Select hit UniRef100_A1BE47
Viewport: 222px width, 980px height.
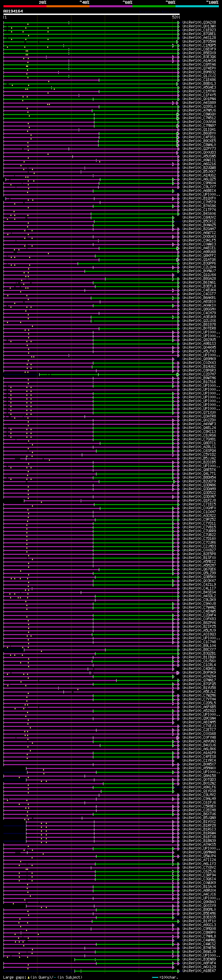click(x=199, y=971)
